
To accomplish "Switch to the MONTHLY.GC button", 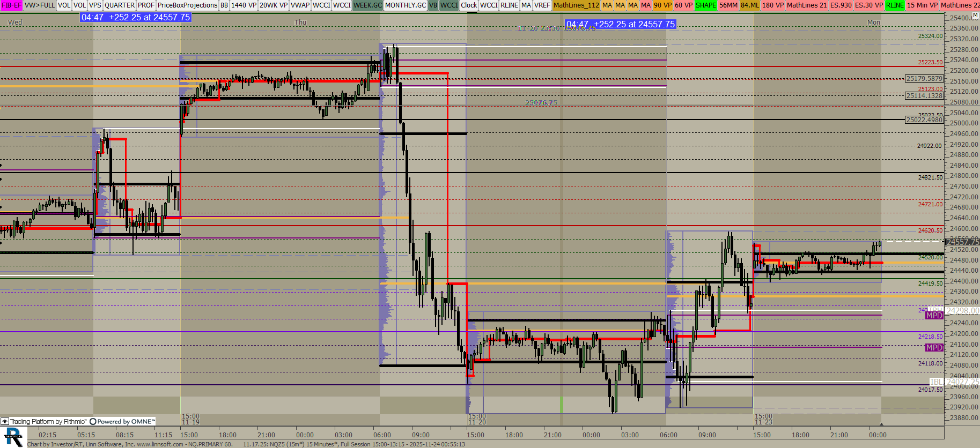I will click(406, 5).
